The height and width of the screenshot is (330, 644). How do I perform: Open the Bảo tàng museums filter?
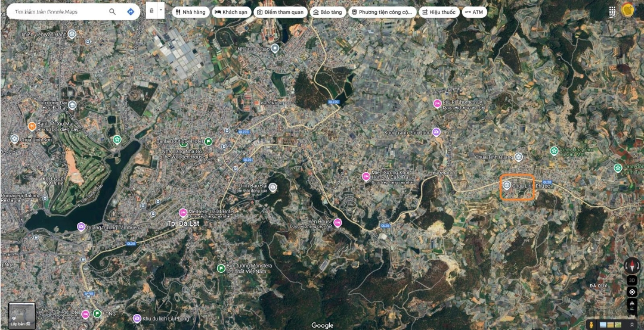pos(328,12)
